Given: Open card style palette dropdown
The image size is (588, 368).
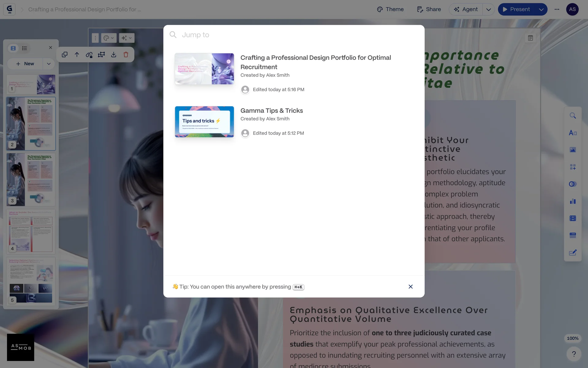Looking at the screenshot, I should coord(108,38).
